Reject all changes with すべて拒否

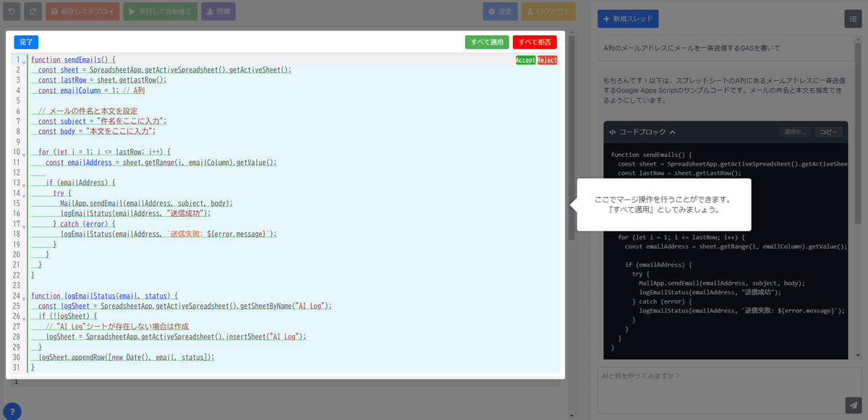[x=535, y=42]
